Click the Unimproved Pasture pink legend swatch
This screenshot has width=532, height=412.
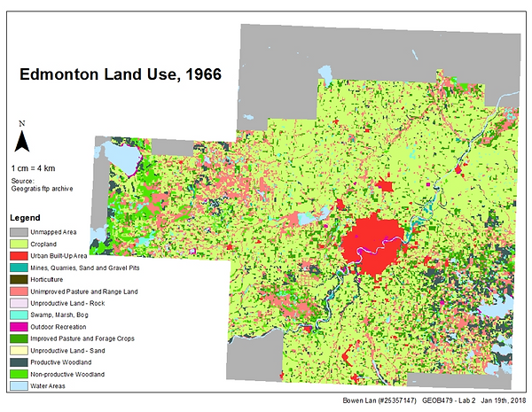click(19, 292)
